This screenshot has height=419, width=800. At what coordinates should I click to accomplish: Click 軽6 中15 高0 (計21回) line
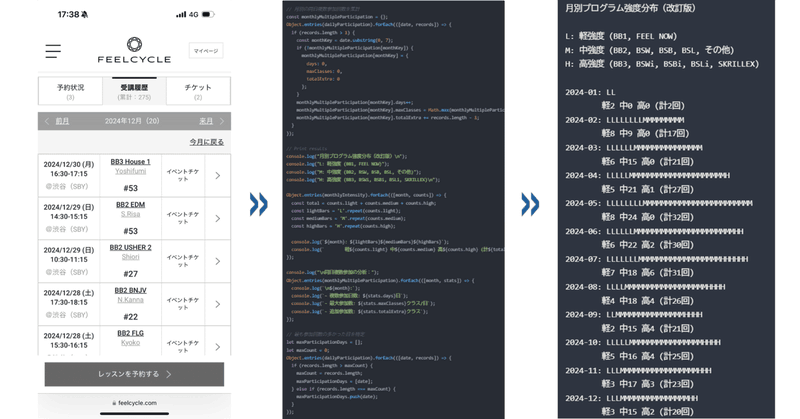click(x=647, y=161)
